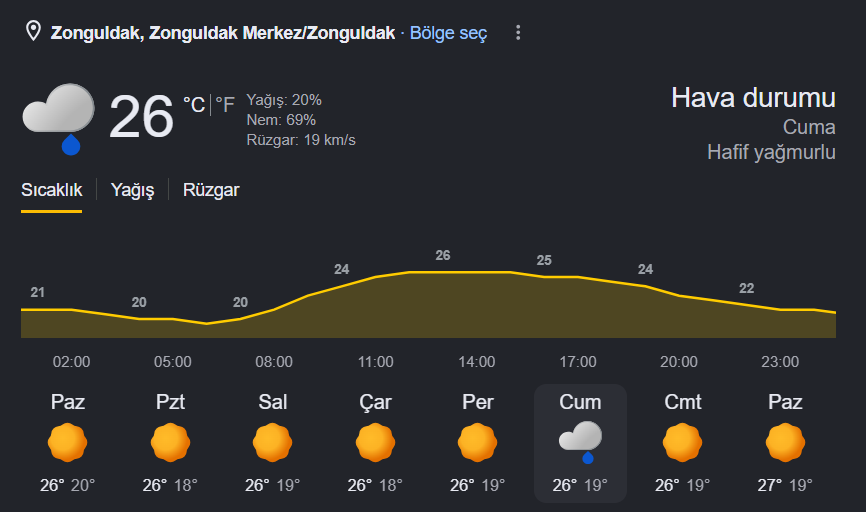Viewport: 866px width, 512px height.
Task: Click the sun icon under Pzt
Action: 170,442
